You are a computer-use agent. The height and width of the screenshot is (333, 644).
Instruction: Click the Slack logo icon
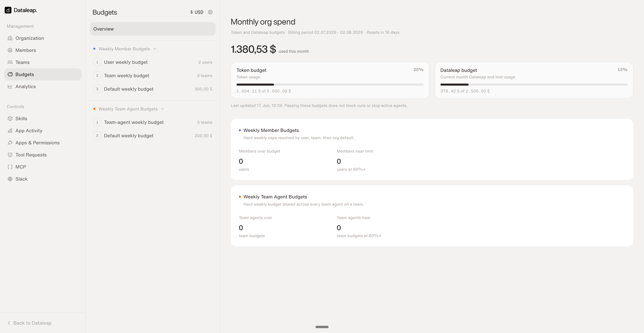click(10, 179)
